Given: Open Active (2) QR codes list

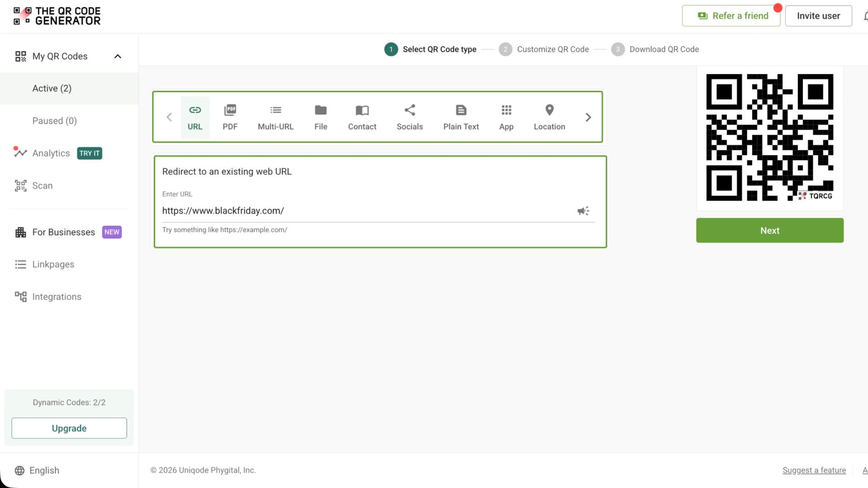Looking at the screenshot, I should click(x=69, y=89).
